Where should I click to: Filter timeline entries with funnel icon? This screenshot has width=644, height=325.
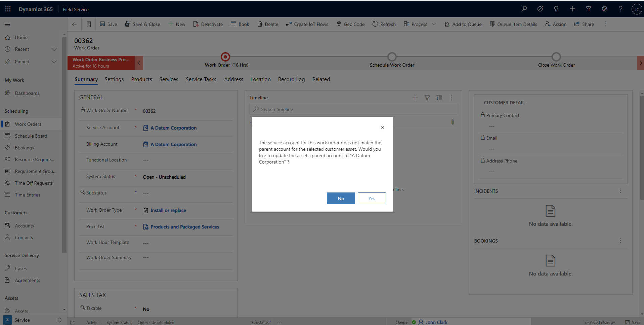coord(427,98)
